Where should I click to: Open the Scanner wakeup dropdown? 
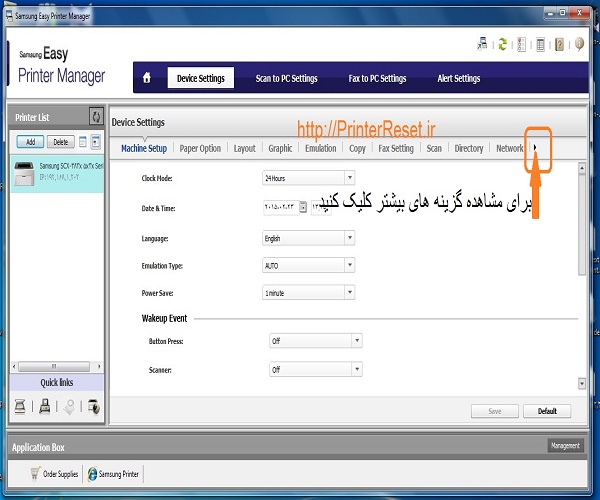point(316,369)
